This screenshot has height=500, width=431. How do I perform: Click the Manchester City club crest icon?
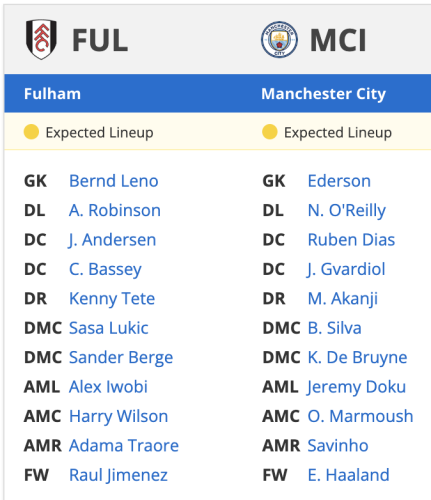279,40
